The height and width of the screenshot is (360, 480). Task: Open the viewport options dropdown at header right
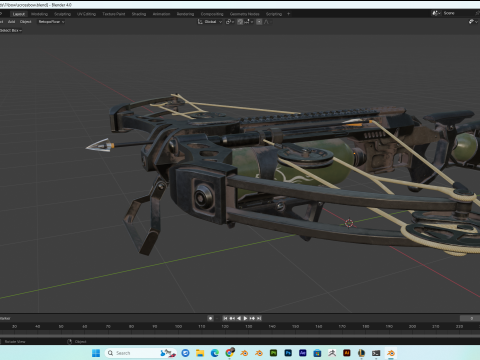point(473,22)
